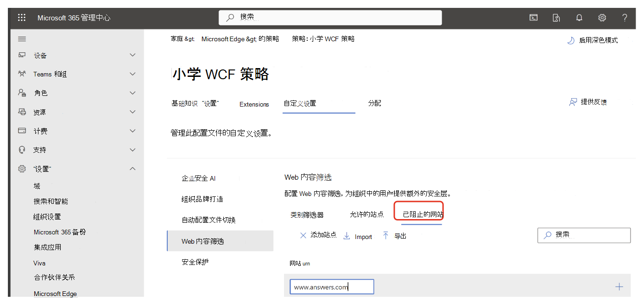Click the notifications bell icon

click(579, 17)
